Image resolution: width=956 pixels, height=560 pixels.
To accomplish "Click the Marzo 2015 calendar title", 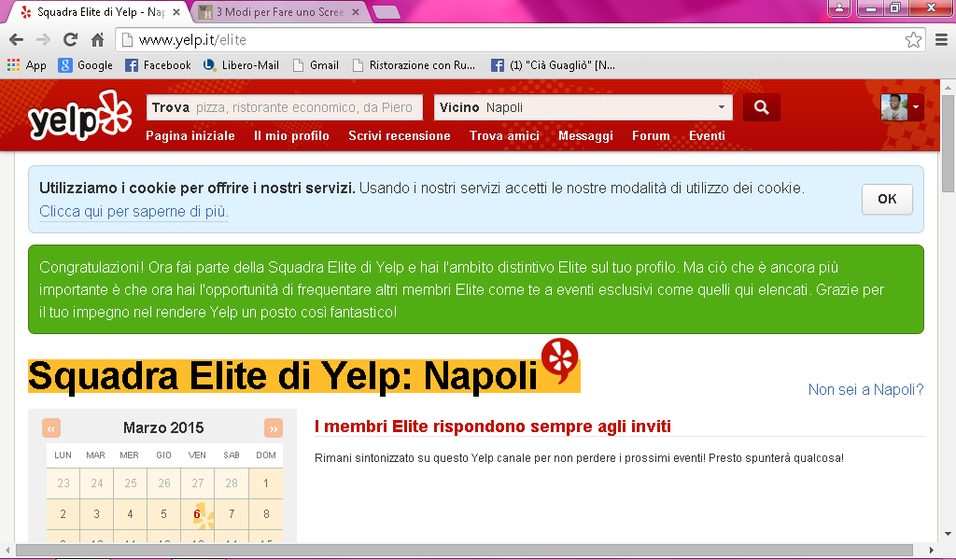I will (x=163, y=427).
